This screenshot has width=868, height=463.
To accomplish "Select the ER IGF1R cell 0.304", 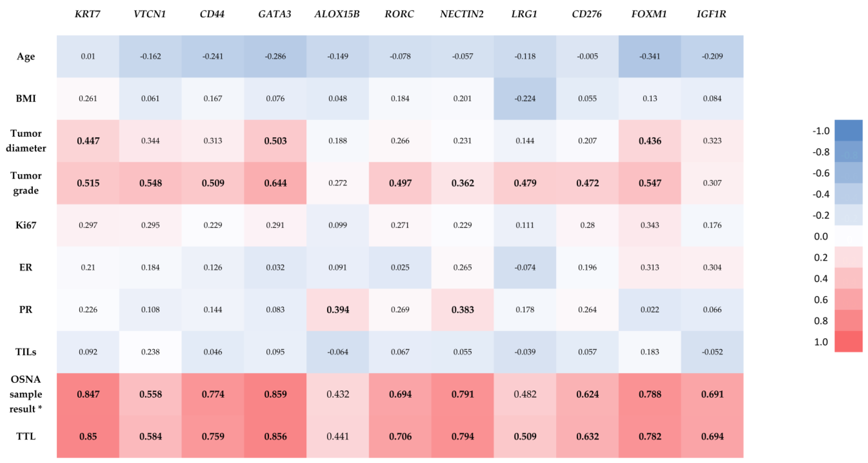I will tap(712, 267).
